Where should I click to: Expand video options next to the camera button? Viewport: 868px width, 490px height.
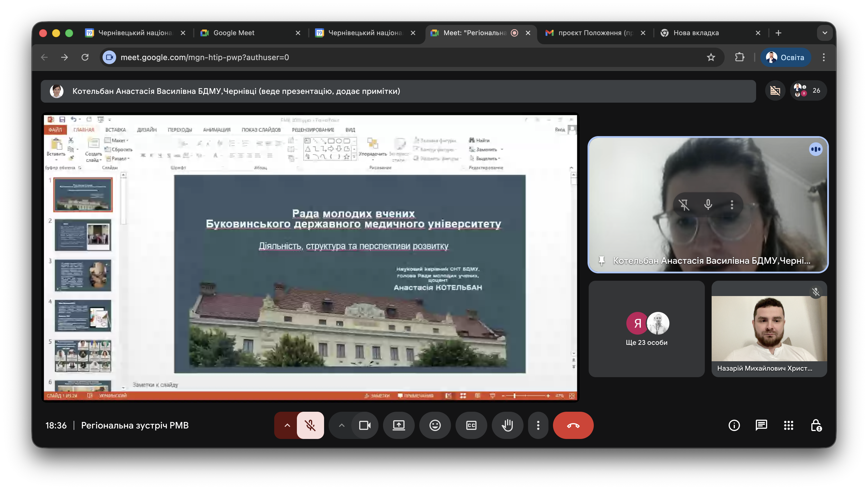(342, 425)
